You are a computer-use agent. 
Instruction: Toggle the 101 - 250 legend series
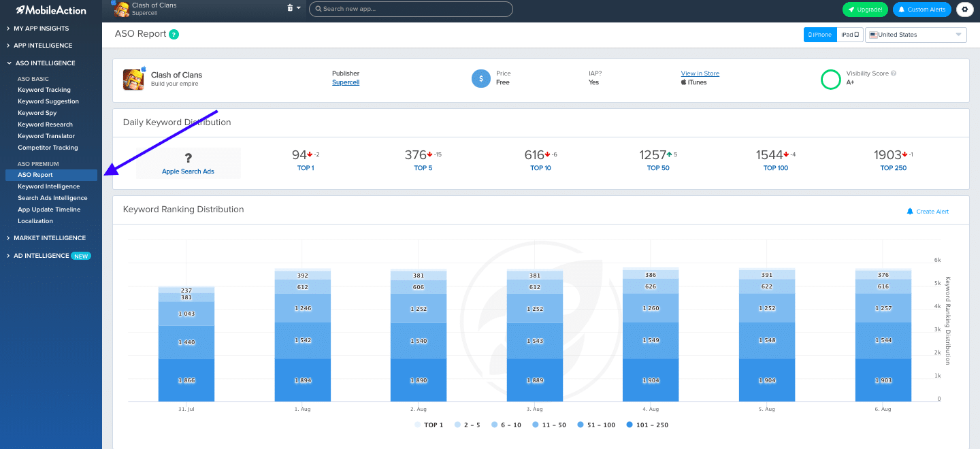[648, 425]
